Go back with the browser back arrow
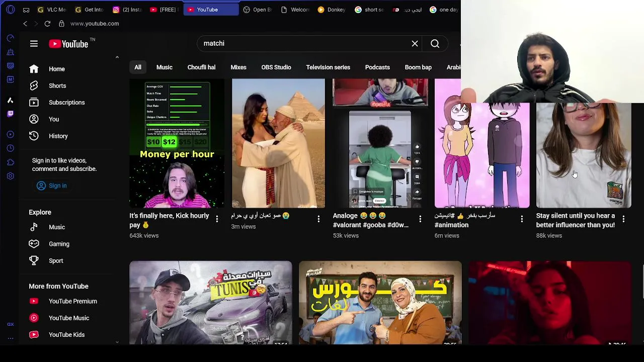The height and width of the screenshot is (362, 644). tap(25, 24)
